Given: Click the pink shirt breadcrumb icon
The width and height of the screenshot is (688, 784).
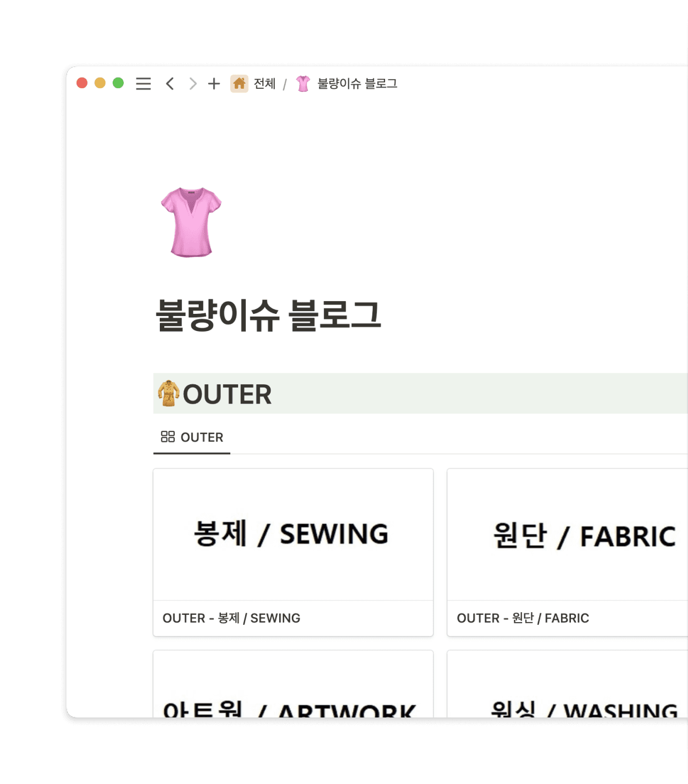Looking at the screenshot, I should coord(303,84).
